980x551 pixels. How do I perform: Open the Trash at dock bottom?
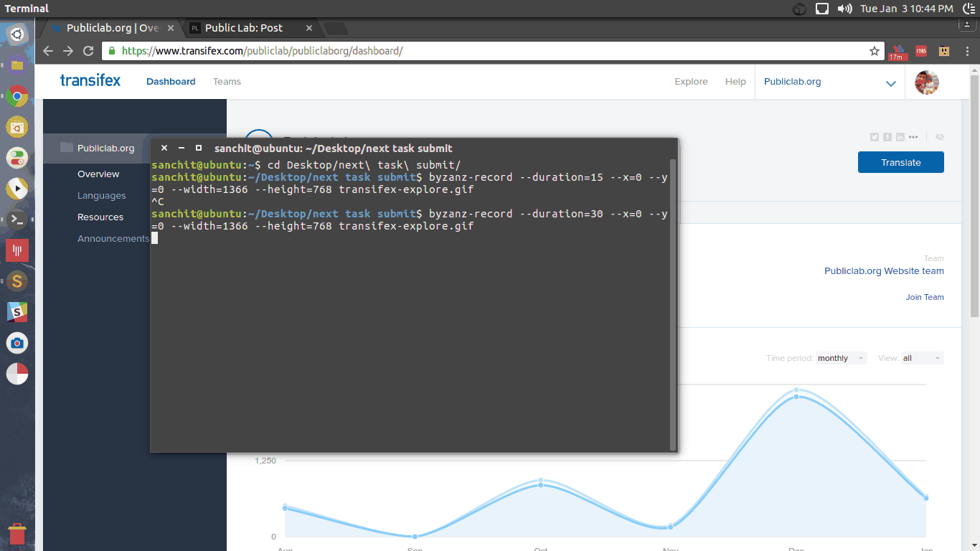17,534
